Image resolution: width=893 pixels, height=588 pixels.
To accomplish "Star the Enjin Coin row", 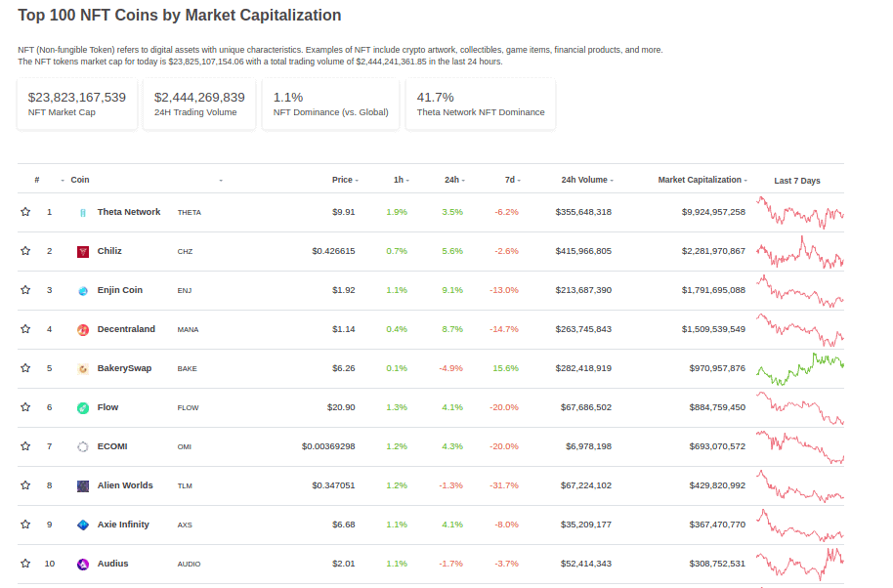I will [x=25, y=290].
